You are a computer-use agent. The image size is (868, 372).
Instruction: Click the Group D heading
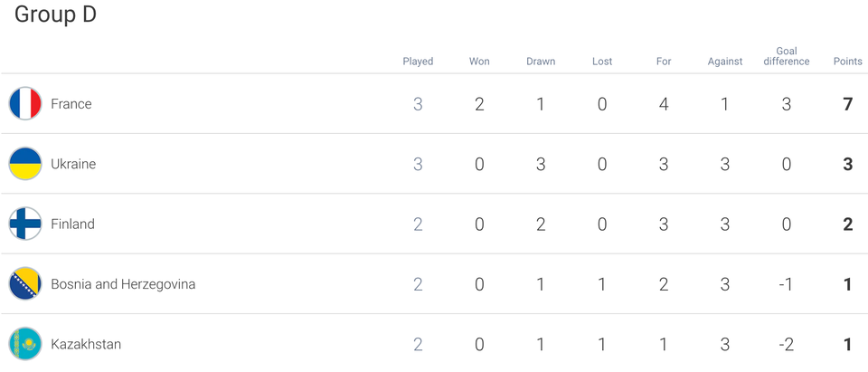[x=55, y=15]
